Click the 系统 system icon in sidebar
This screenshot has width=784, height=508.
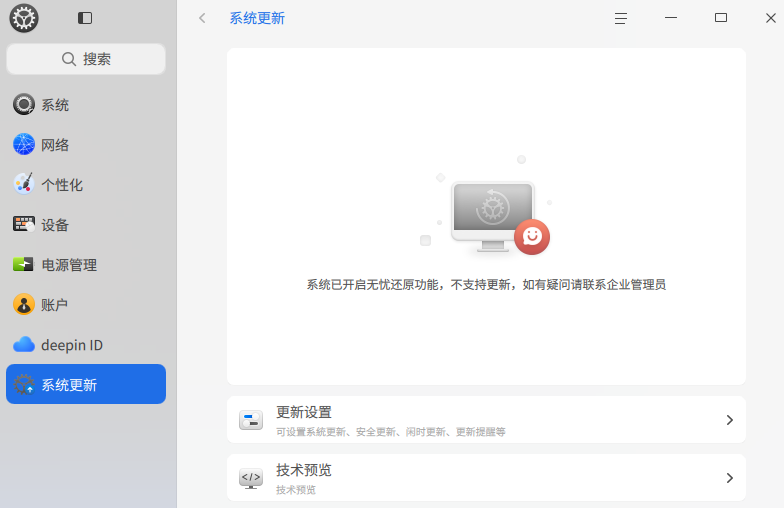pyautogui.click(x=24, y=104)
